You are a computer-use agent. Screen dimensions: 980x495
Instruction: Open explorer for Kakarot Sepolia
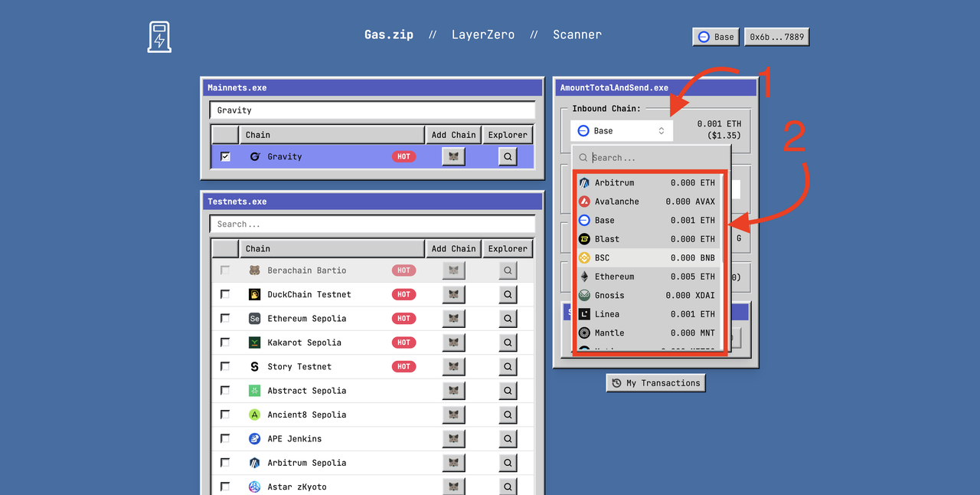point(508,343)
